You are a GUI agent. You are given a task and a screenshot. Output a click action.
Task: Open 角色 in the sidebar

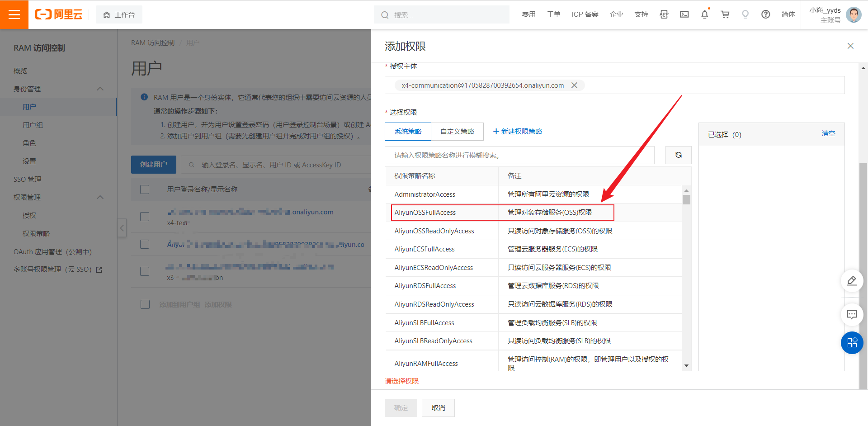point(29,143)
